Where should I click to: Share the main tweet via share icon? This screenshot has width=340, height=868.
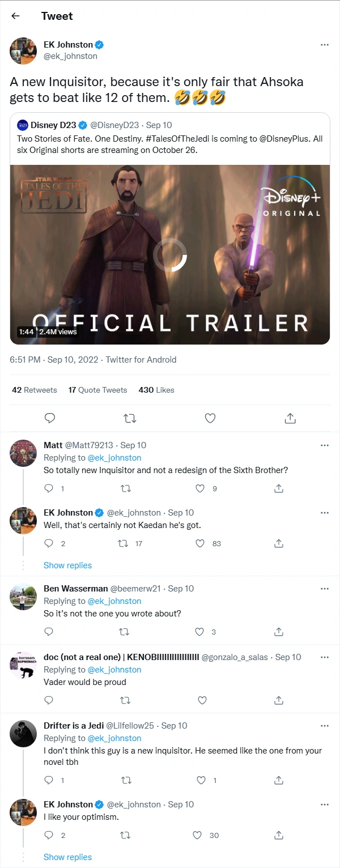[x=290, y=418]
